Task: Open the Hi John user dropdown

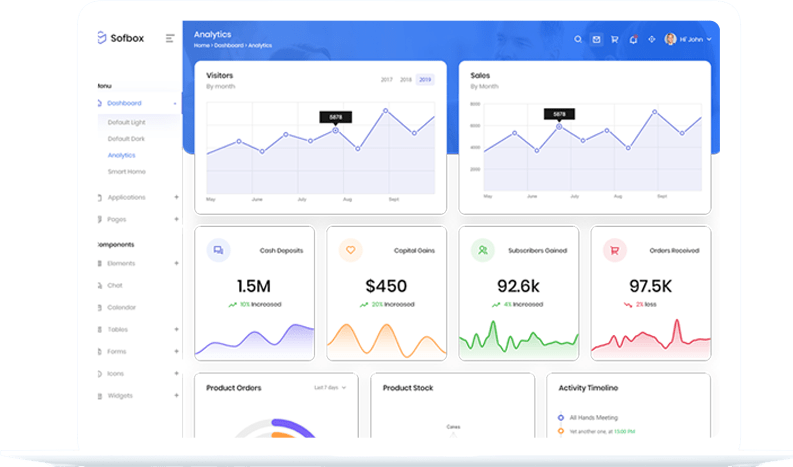Action: 688,39
